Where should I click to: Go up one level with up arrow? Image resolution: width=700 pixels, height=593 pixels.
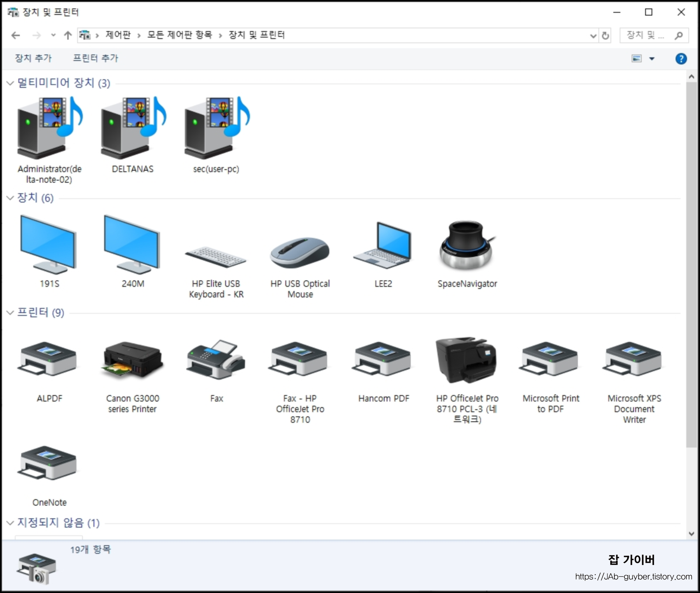68,36
